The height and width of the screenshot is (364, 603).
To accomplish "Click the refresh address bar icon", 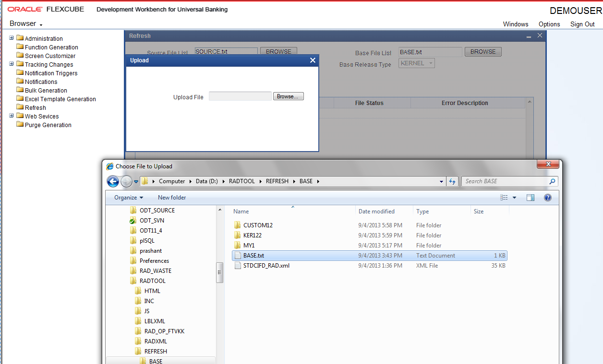I will (452, 181).
